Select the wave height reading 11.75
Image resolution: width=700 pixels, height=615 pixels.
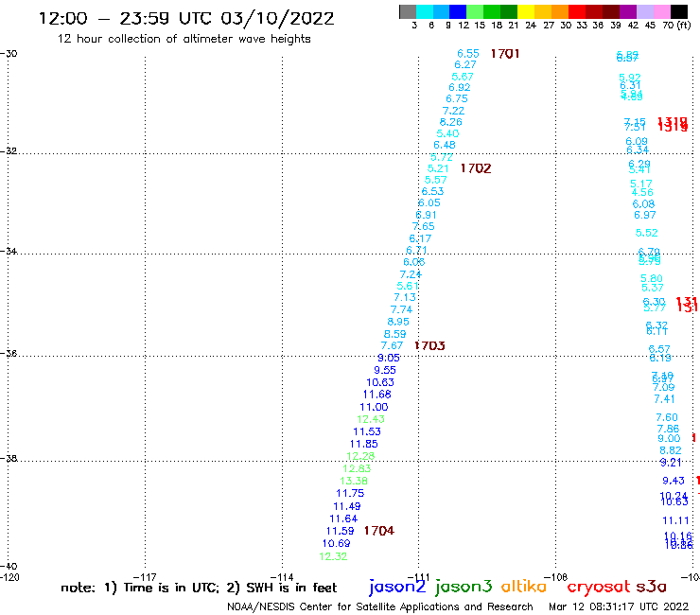click(350, 494)
